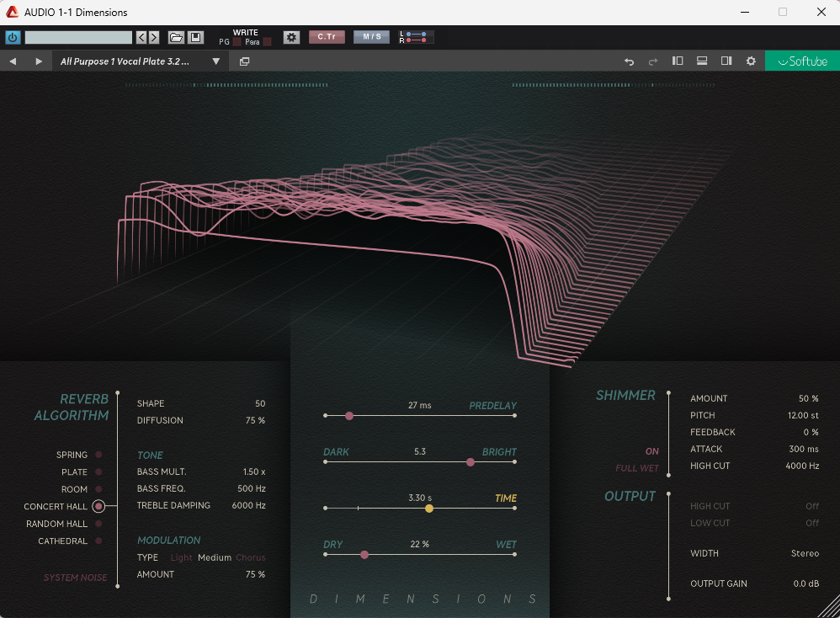The image size is (840, 618).
Task: Click the Dark/Bright slider handle
Action: pos(471,462)
